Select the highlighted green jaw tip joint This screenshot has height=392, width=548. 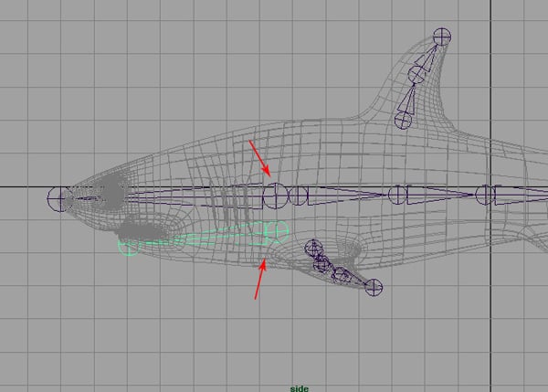(x=129, y=246)
